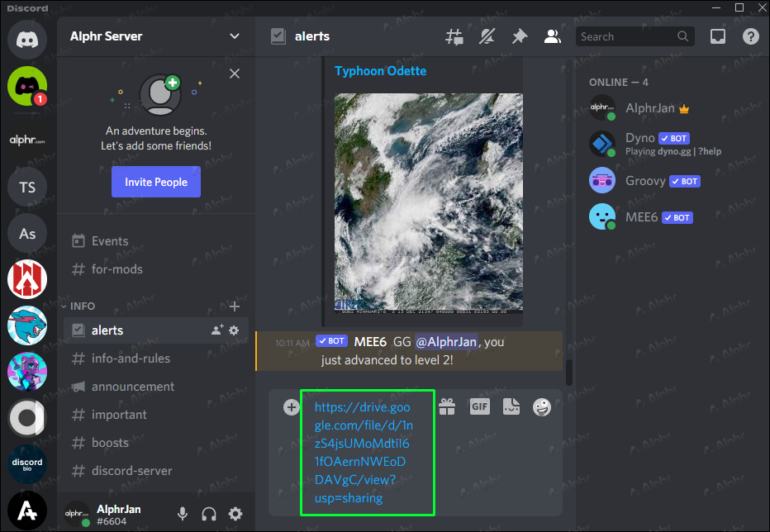Open the As server

27,233
